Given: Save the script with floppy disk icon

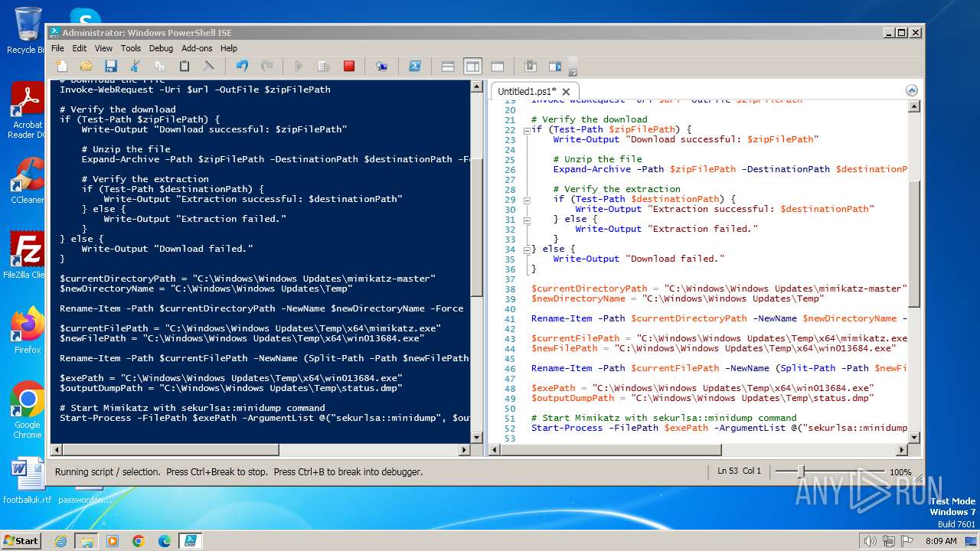Looking at the screenshot, I should pos(111,67).
